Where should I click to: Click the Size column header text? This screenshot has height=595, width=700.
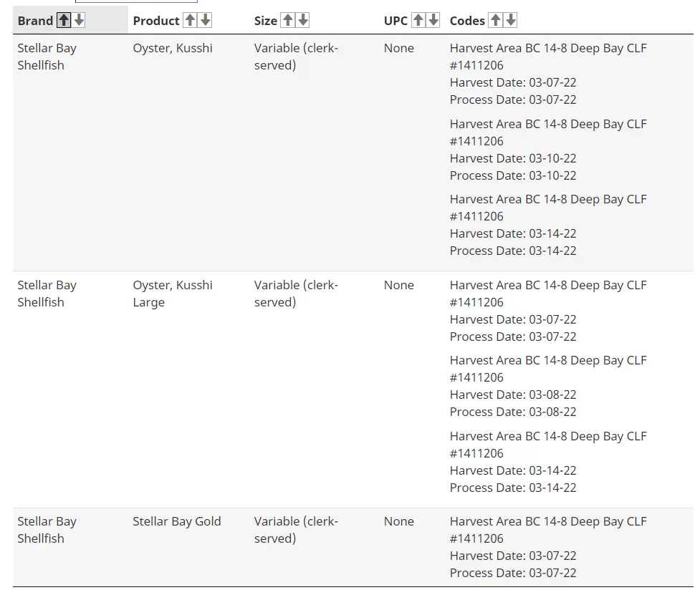[x=266, y=21]
